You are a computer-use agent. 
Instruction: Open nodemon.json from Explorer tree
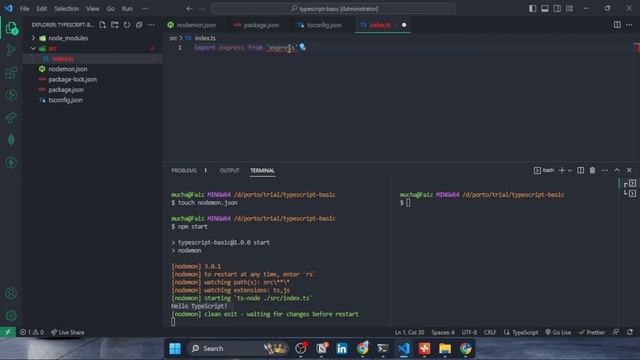point(68,69)
